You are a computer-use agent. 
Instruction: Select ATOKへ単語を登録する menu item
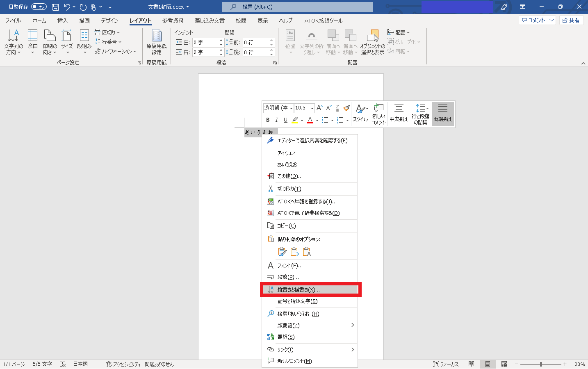310,202
